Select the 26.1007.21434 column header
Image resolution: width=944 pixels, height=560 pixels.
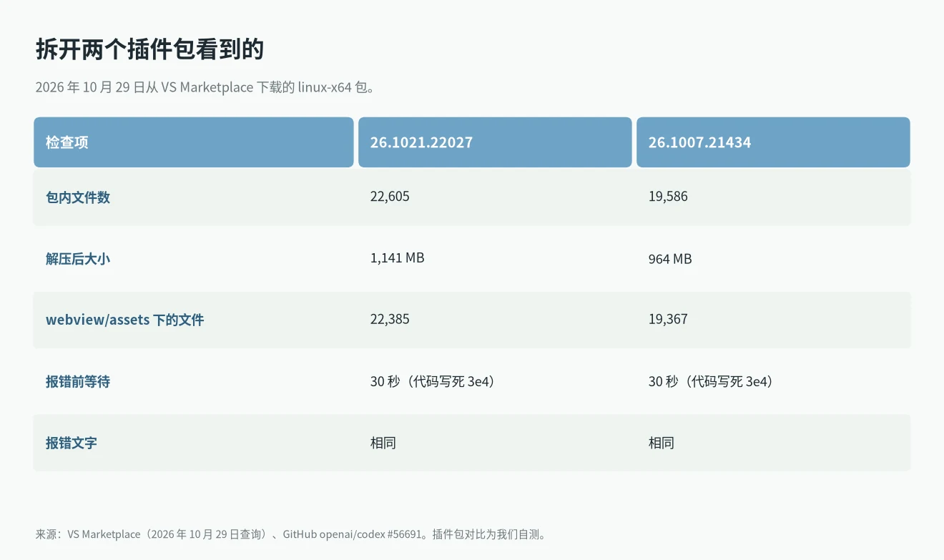773,142
